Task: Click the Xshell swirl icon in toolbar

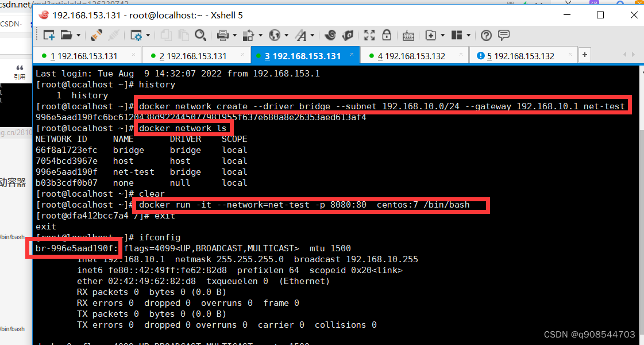Action: tap(330, 36)
